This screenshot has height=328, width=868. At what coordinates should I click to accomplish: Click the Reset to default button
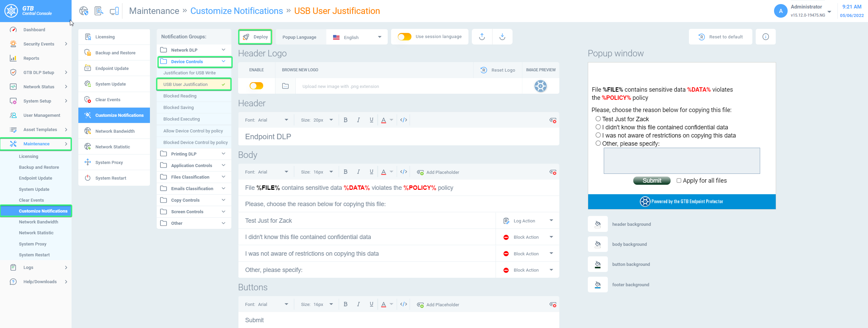click(720, 37)
